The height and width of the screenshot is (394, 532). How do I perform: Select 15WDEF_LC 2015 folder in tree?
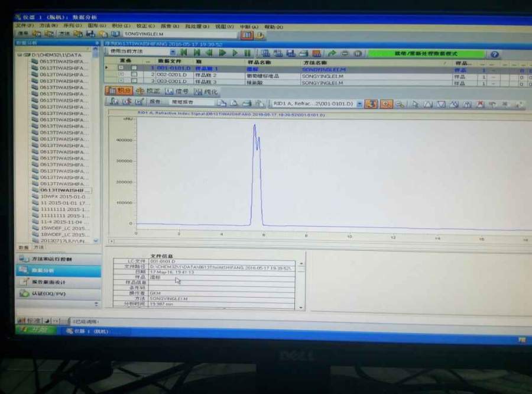pyautogui.click(x=64, y=228)
